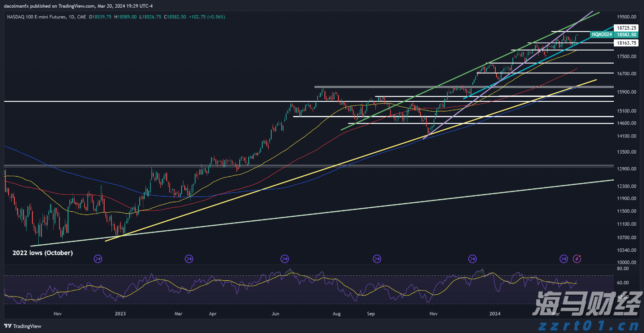Click the rollover arrow icon near September 2023

pos(377,259)
